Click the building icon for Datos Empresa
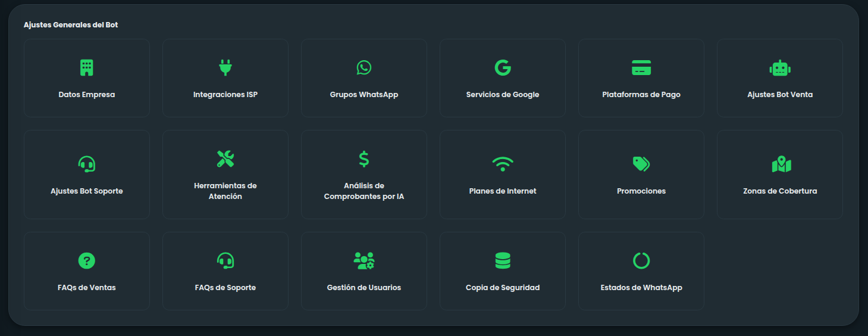Image resolution: width=868 pixels, height=336 pixels. point(87,68)
